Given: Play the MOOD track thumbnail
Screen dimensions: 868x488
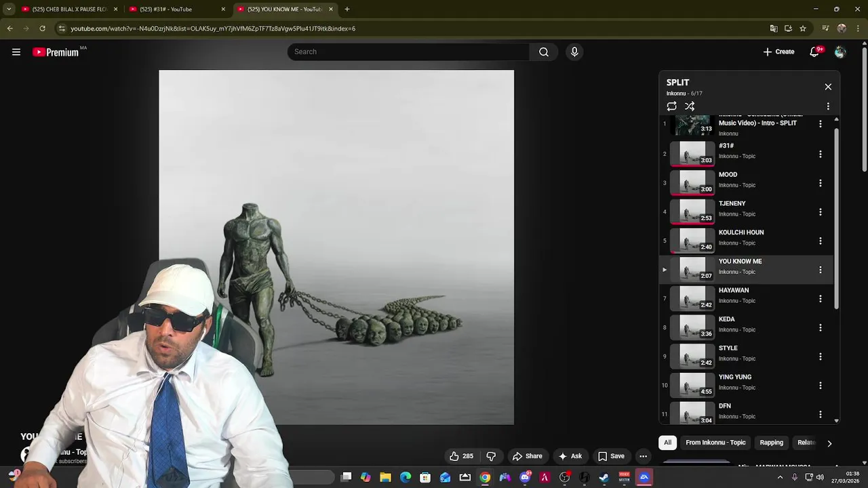Looking at the screenshot, I should 692,183.
